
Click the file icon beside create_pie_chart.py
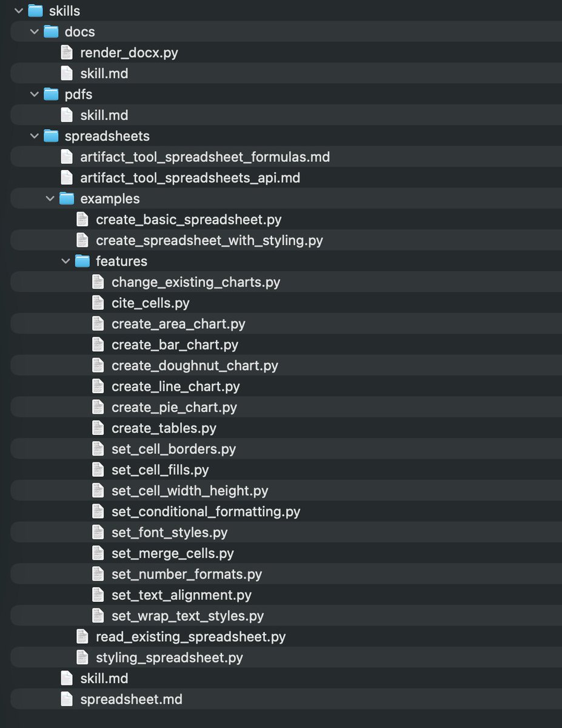[x=98, y=407]
